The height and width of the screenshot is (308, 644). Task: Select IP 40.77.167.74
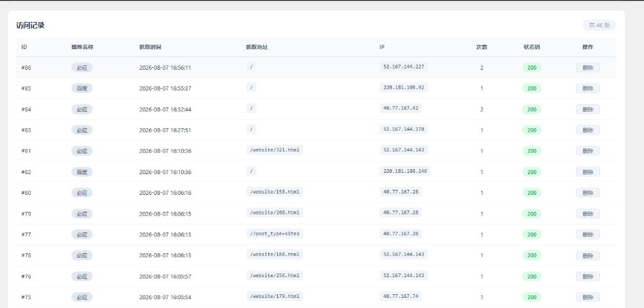(401, 296)
